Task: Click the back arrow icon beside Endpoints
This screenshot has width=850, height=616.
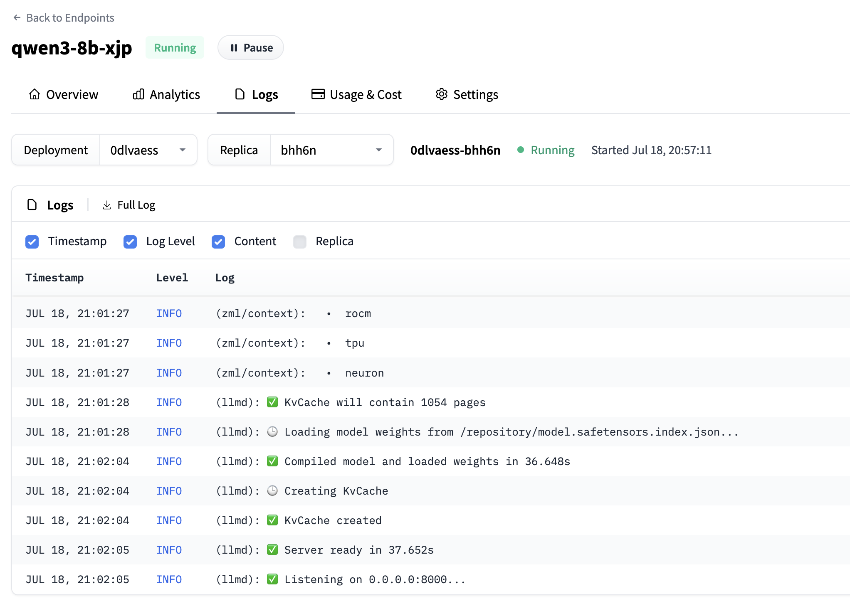Action: 17,17
